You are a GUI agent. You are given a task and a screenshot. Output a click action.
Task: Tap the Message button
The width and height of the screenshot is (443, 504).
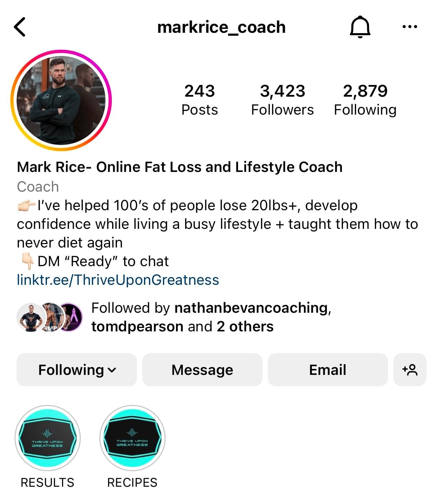pos(202,369)
